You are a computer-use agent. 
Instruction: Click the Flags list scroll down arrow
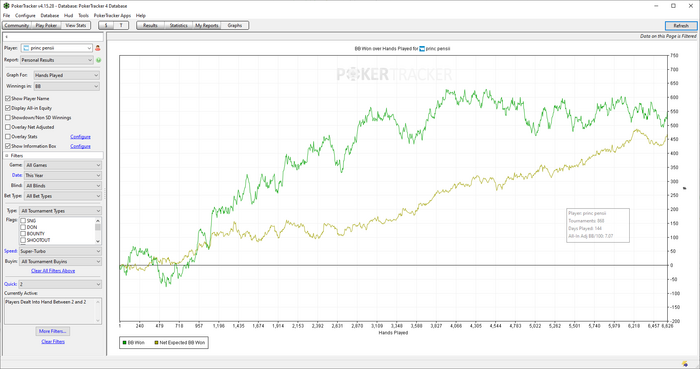(x=98, y=241)
